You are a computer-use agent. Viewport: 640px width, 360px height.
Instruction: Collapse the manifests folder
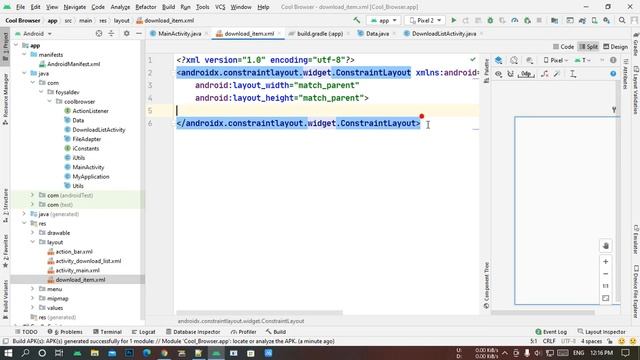click(x=24, y=55)
